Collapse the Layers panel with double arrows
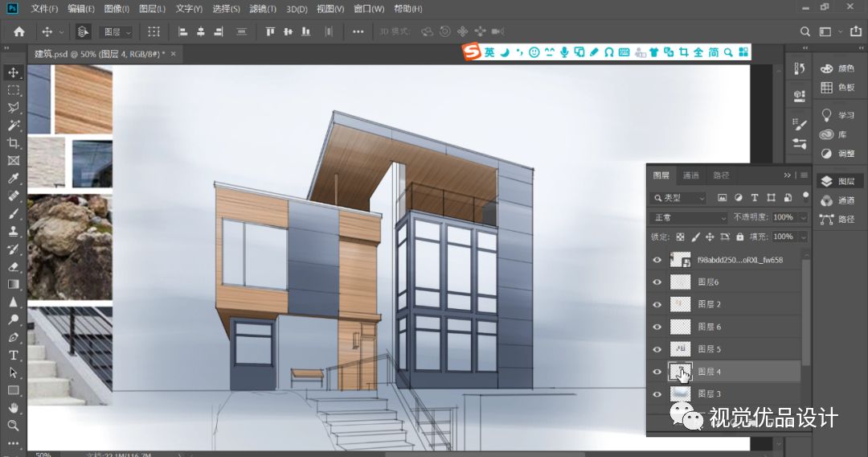868x457 pixels. pos(787,175)
